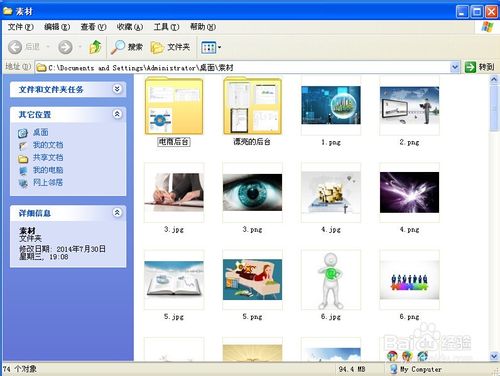
Task: Select the 4.jpg thumbnail
Action: click(331, 192)
